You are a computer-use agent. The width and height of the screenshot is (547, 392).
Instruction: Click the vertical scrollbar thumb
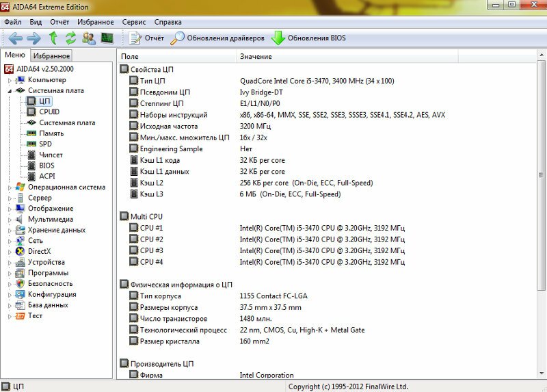[541, 175]
